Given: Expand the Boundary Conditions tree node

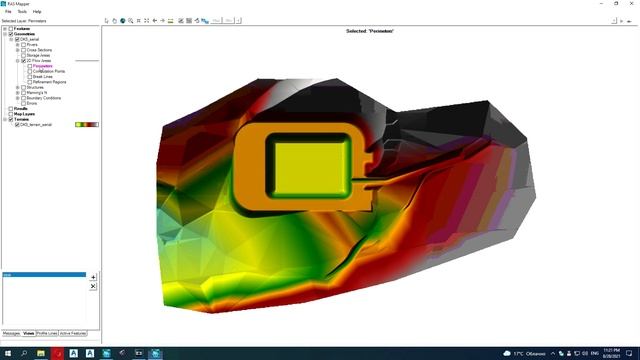Looking at the screenshot, I should [x=18, y=98].
